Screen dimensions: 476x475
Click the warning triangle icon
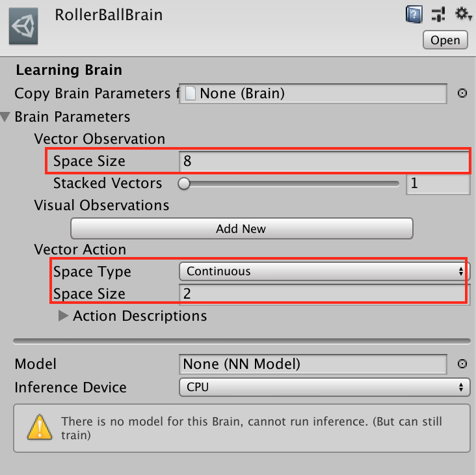(x=40, y=428)
